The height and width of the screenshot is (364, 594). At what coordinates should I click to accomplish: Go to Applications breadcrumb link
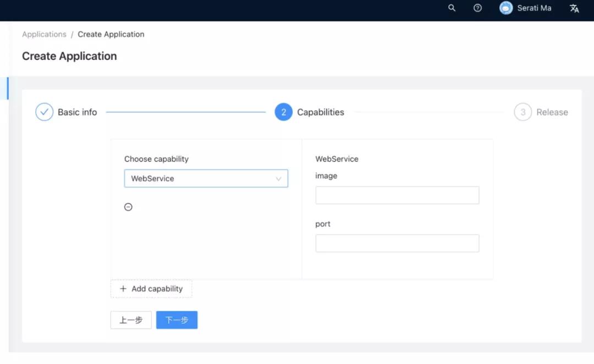44,34
